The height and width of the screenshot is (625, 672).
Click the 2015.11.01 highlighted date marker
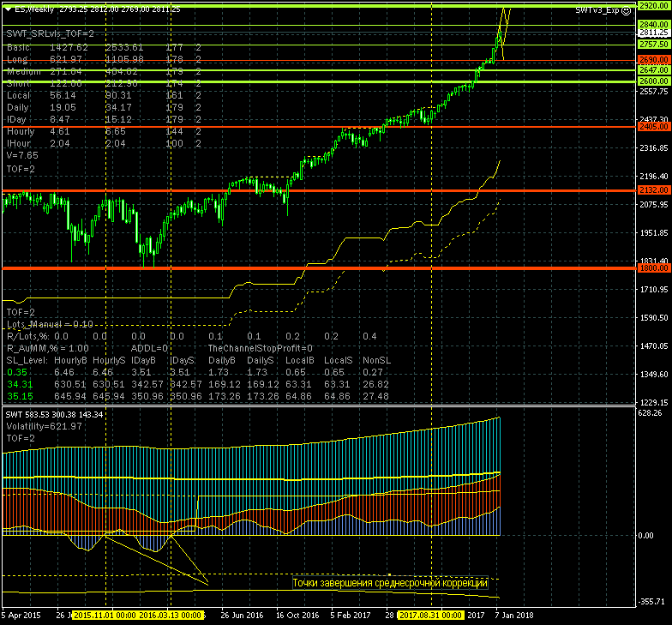tap(105, 615)
